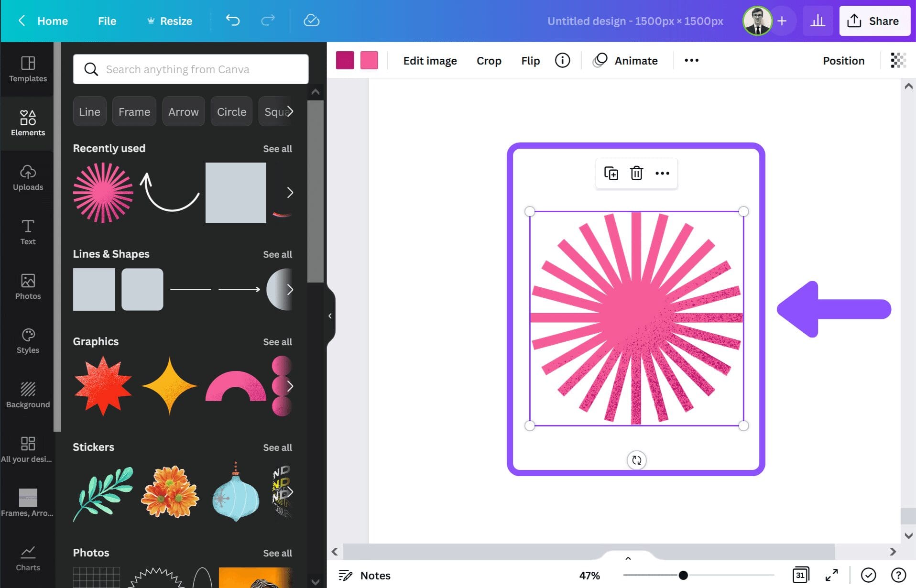Duplicate the selected starburst element
Image resolution: width=916 pixels, height=588 pixels.
coord(611,173)
